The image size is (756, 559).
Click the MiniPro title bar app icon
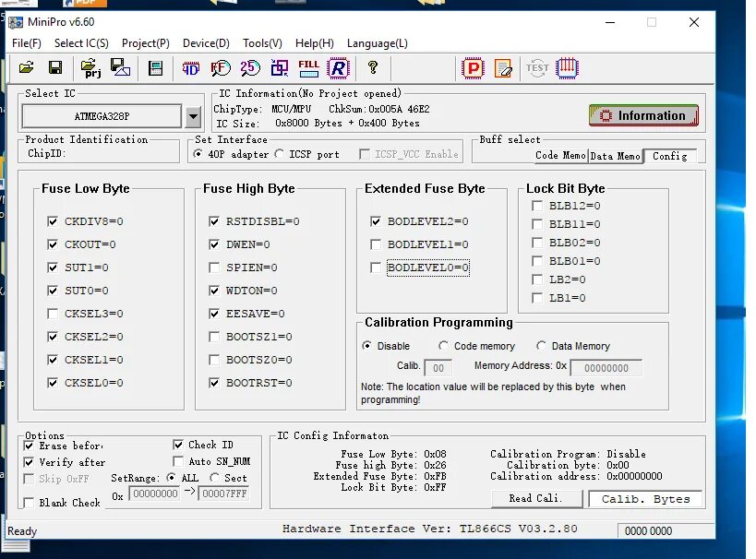click(16, 22)
